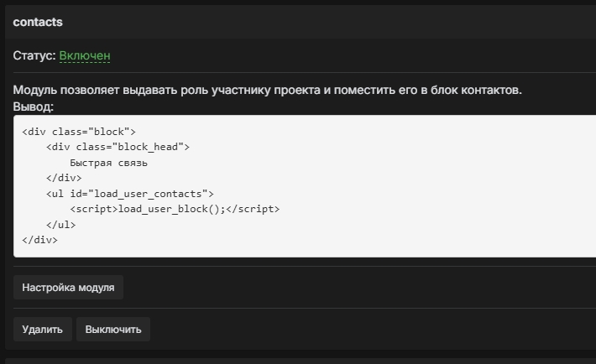596x364 pixels.
Task: Click the "load_user_contacts" id value
Action: coord(149,194)
